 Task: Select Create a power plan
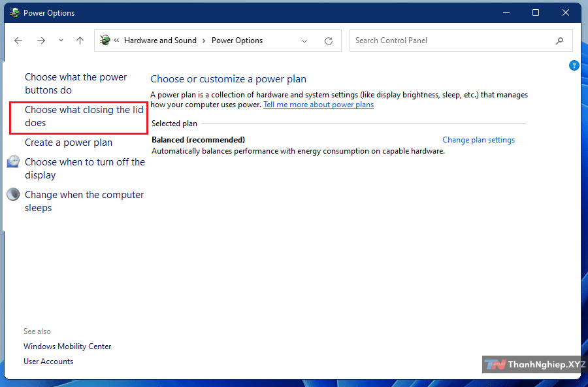click(x=69, y=143)
